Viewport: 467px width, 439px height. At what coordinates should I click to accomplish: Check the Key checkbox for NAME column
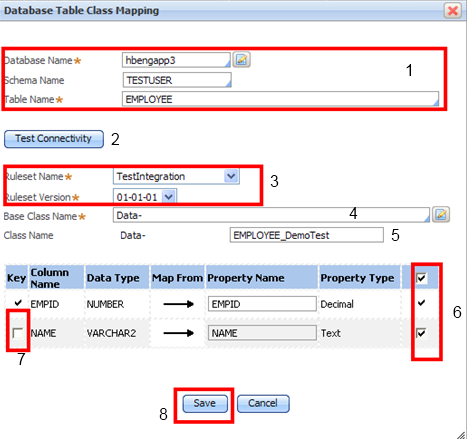click(17, 333)
